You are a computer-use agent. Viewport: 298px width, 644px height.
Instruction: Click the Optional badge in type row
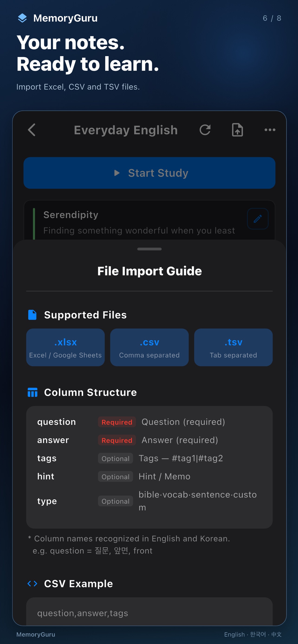coord(115,501)
